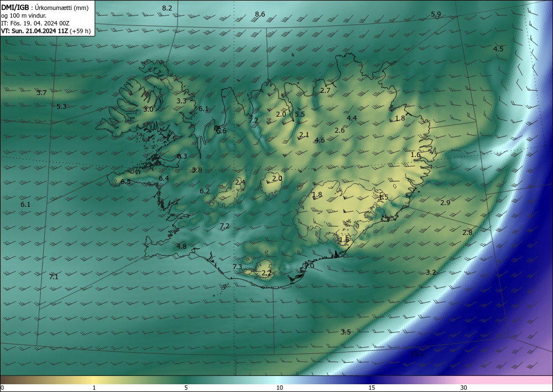553x392 pixels.
Task: Select the value "2.2" on southern glacier
Action: point(267,273)
